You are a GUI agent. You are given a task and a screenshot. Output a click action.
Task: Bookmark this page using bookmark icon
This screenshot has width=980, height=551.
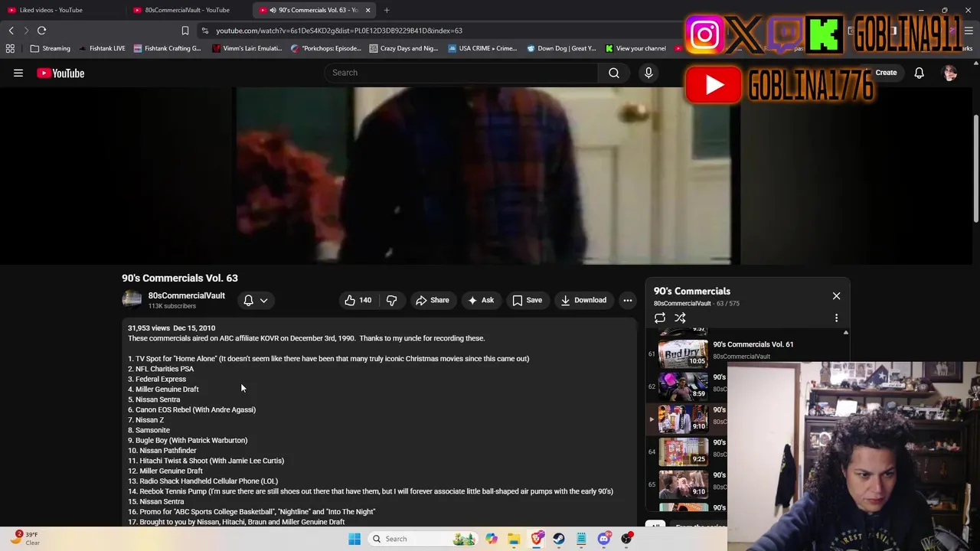(x=185, y=31)
